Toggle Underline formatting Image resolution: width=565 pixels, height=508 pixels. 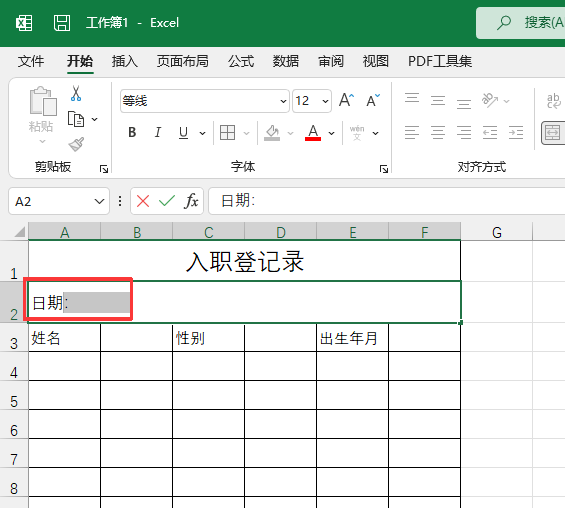pos(183,133)
